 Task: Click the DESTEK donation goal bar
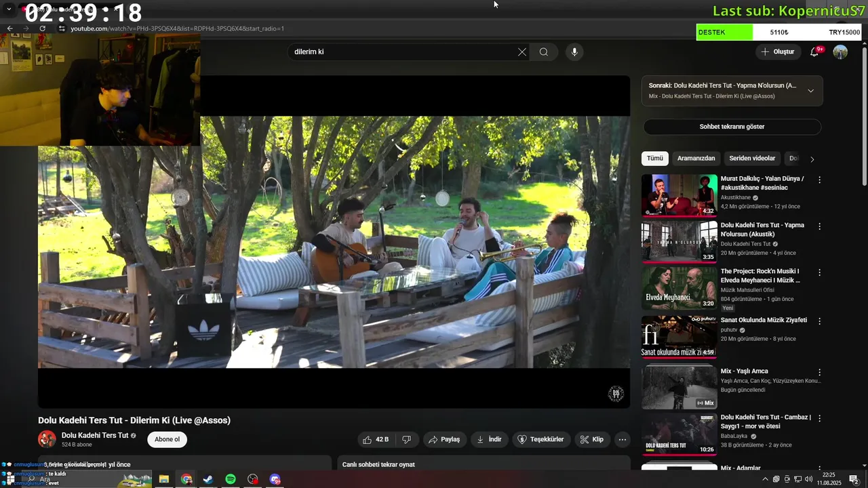point(779,32)
